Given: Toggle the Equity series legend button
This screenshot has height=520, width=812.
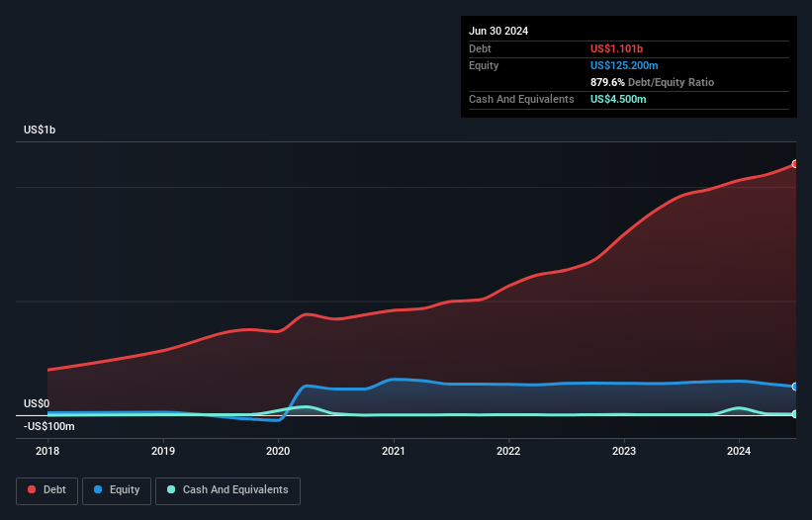Looking at the screenshot, I should click(x=117, y=490).
